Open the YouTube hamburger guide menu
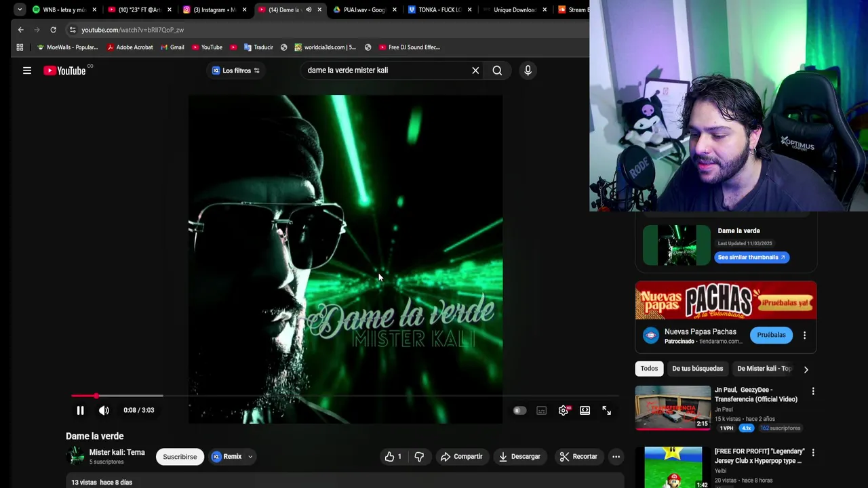The width and height of the screenshot is (868, 488). 27,70
